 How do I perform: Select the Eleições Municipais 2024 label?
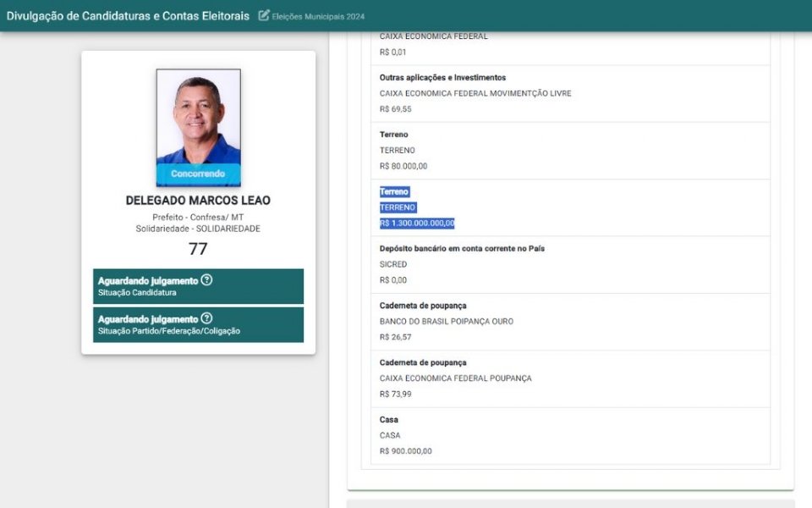(318, 16)
